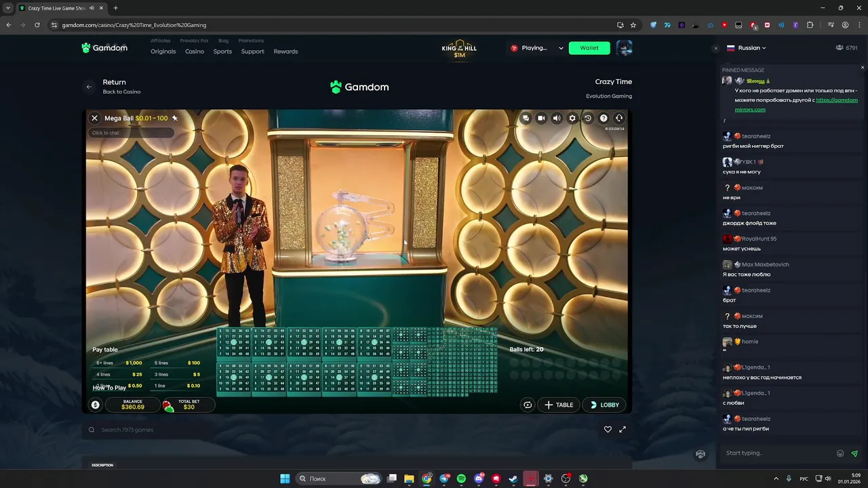
Task: Open the Affiliates link
Action: (x=161, y=41)
